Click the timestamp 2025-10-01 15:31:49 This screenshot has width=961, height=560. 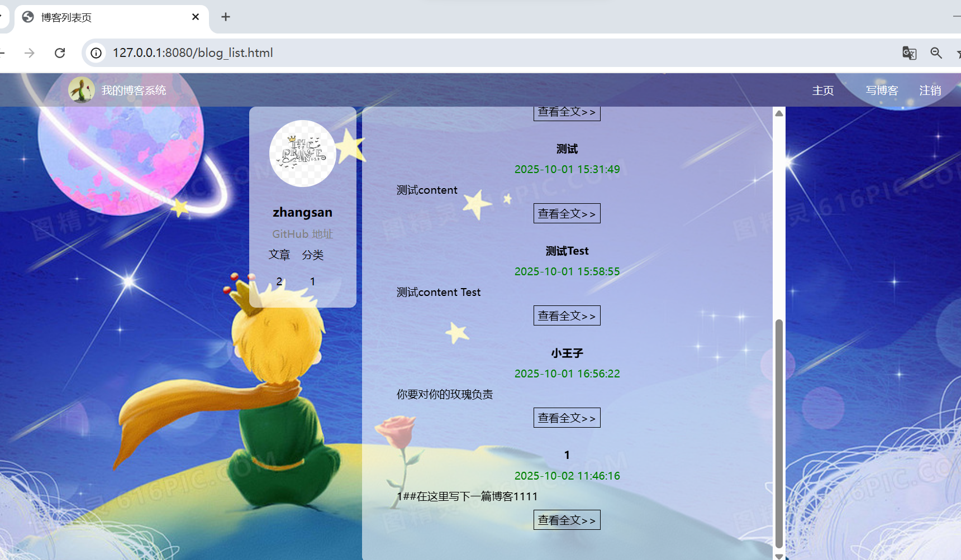(567, 169)
